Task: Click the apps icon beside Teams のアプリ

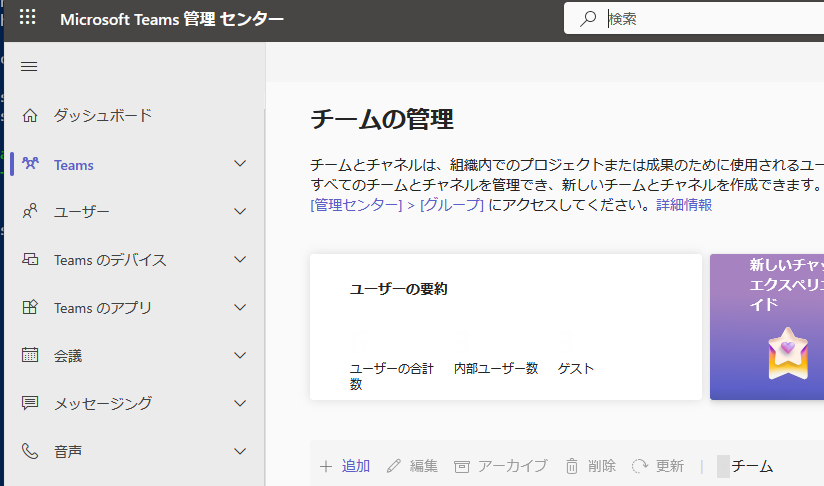Action: [30, 307]
